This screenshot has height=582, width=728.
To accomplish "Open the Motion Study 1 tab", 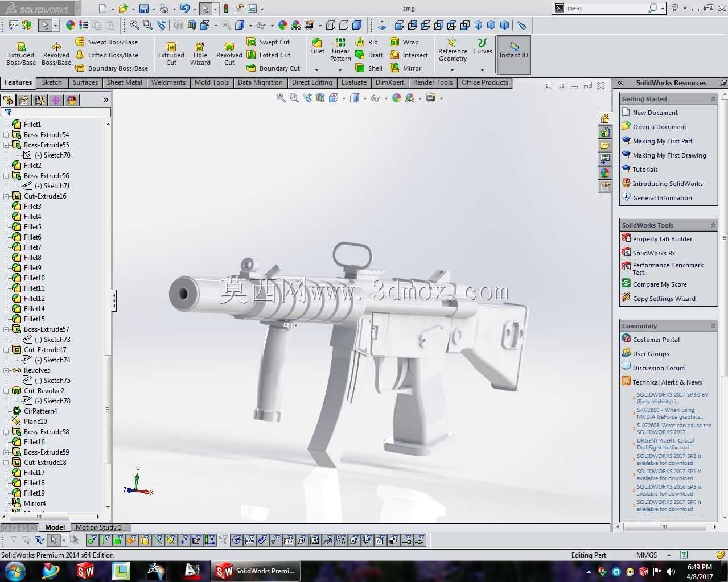I will click(x=98, y=527).
